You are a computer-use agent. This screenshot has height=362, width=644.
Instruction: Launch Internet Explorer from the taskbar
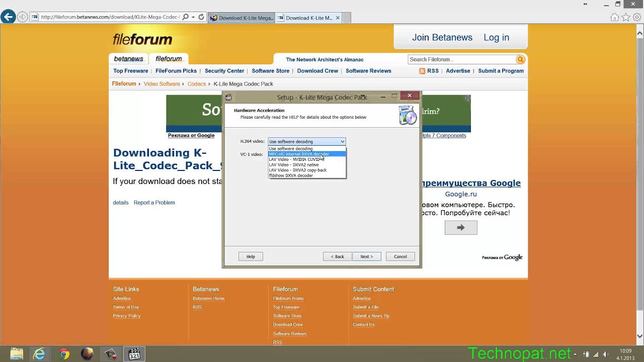[39, 354]
